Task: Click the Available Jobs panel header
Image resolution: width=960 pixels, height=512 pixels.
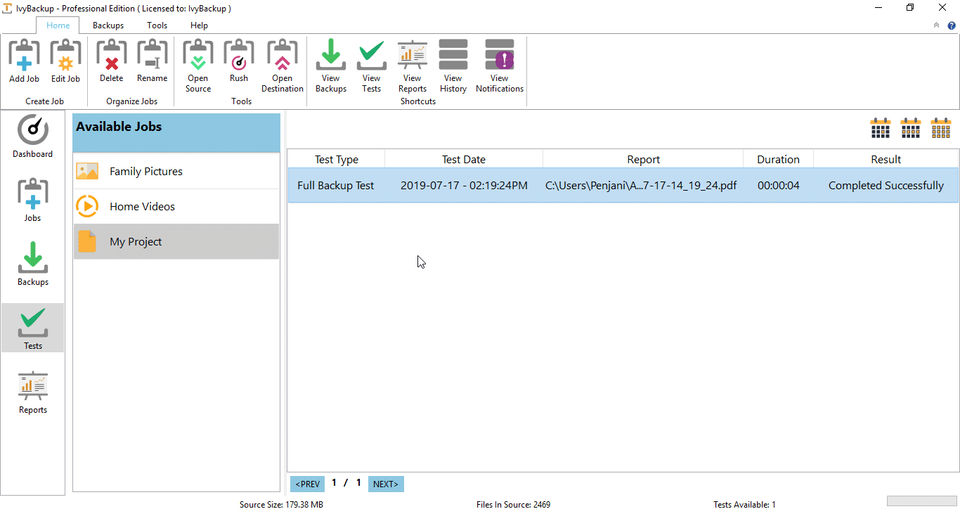Action: (176, 133)
